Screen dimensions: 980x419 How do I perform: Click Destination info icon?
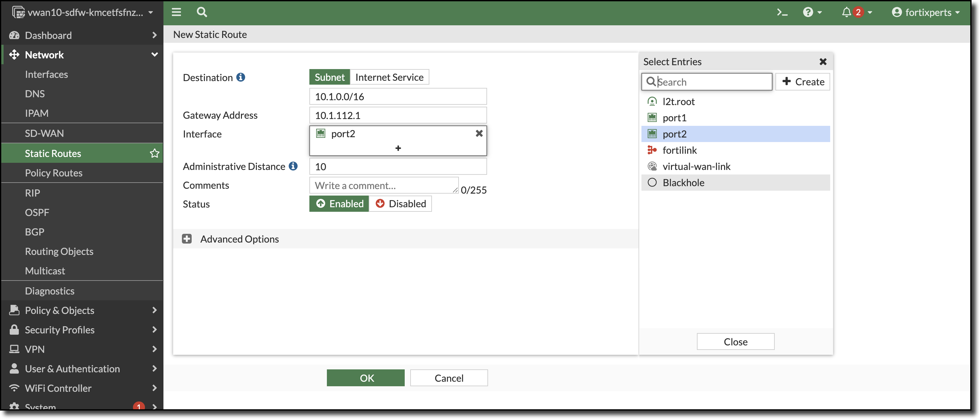pos(240,77)
